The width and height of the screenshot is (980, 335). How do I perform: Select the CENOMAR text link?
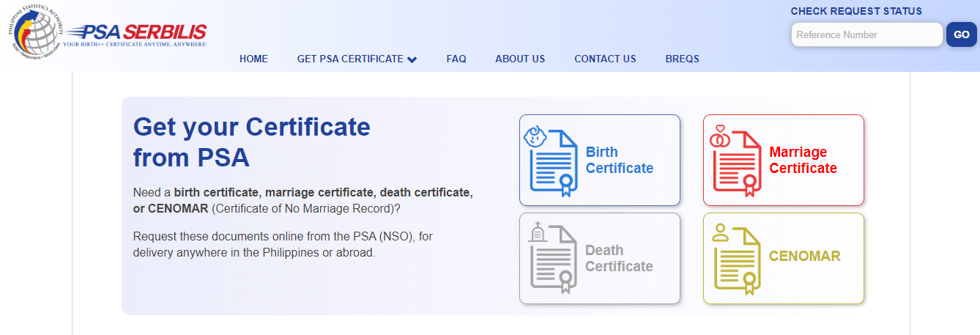click(x=804, y=257)
